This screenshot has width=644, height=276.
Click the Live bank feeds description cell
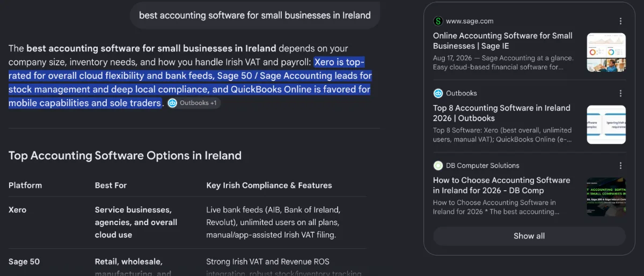coord(273,222)
